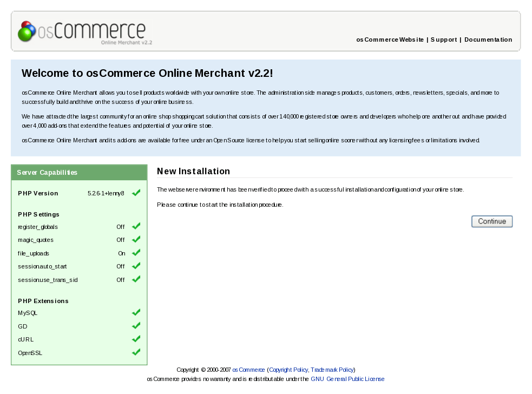532x394 pixels.
Task: Click 'Please continue to start the installation' text
Action: coord(220,205)
